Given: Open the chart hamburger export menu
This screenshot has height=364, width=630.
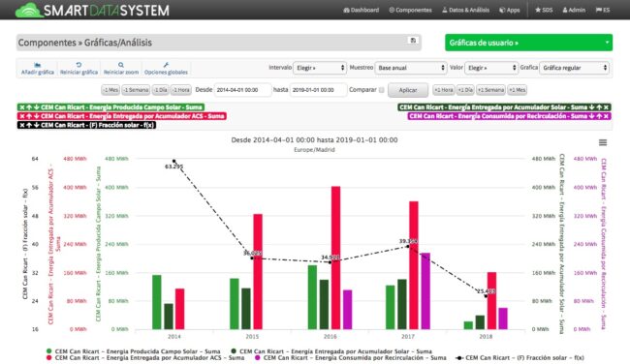Looking at the screenshot, I should click(603, 142).
